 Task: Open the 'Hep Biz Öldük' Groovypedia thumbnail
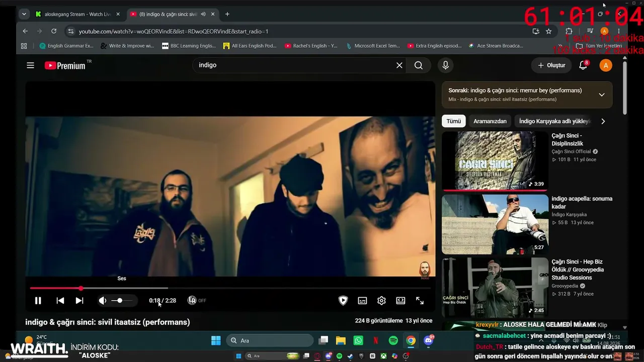point(495,288)
